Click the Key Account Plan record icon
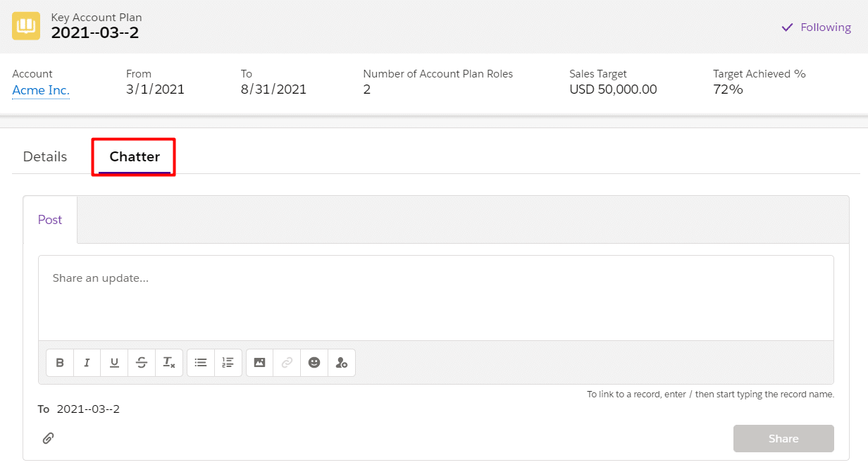The width and height of the screenshot is (868, 472). tap(26, 26)
